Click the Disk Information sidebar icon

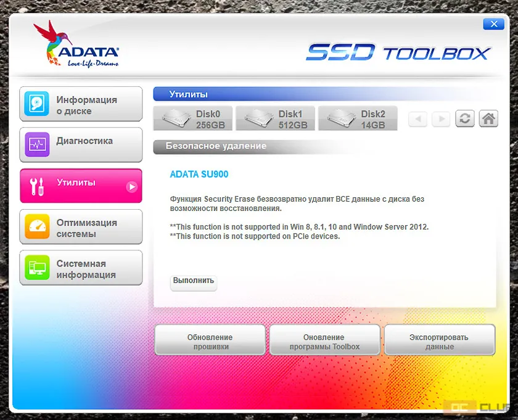pyautogui.click(x=36, y=105)
